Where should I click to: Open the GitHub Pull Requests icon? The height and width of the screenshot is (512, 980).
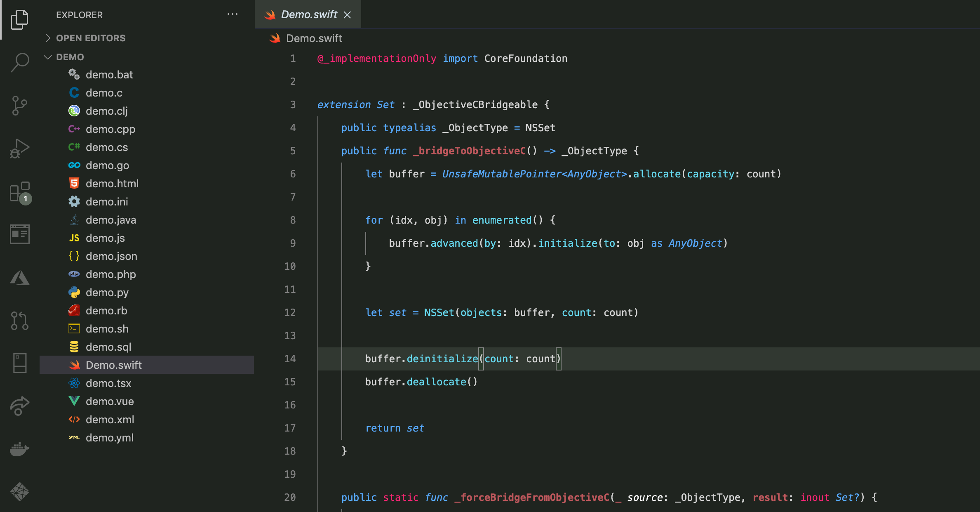pyautogui.click(x=19, y=321)
